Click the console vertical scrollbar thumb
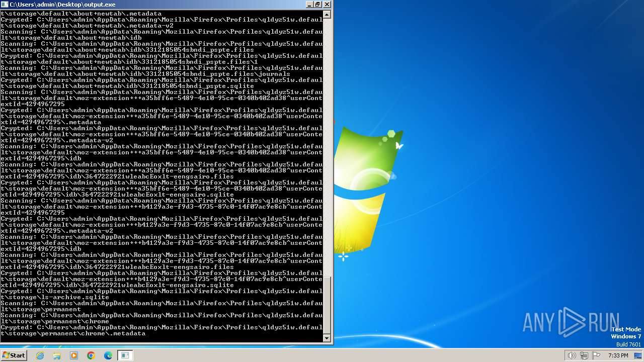Image resolution: width=644 pixels, height=362 pixels. (x=327, y=305)
